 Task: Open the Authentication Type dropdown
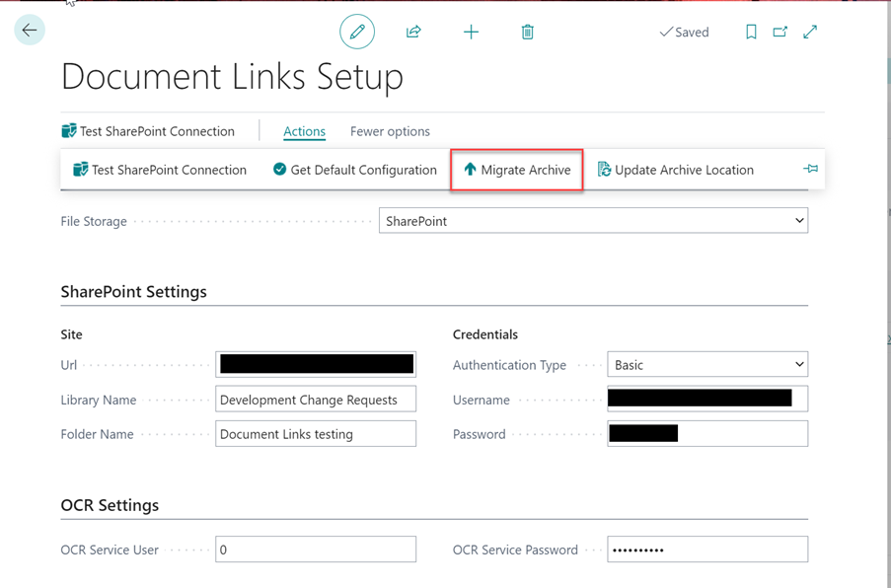[801, 364]
